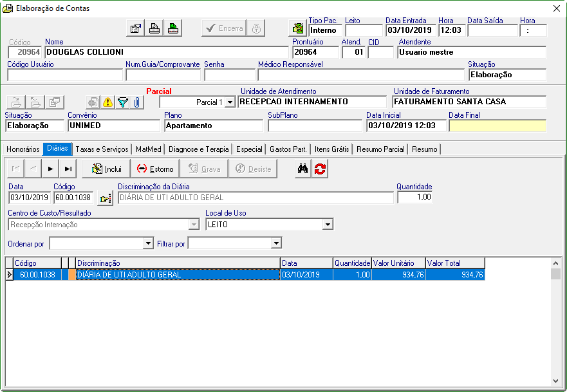567x392 pixels.
Task: Open the Resumo tab
Action: click(x=425, y=149)
